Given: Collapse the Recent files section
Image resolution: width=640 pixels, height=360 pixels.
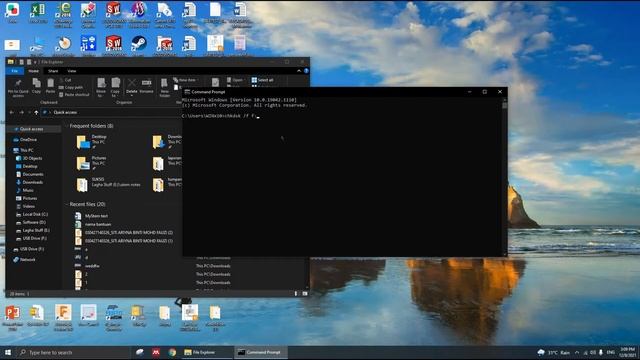Looking at the screenshot, I should (x=67, y=204).
